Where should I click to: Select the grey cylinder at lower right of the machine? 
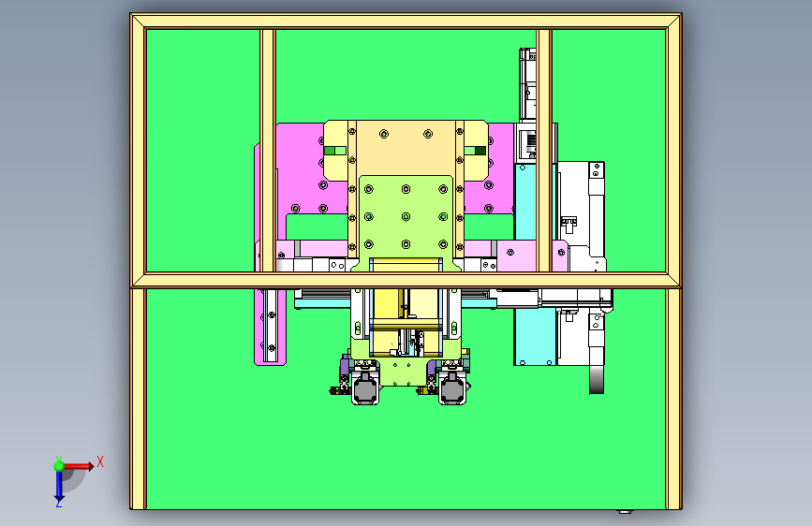[x=597, y=380]
